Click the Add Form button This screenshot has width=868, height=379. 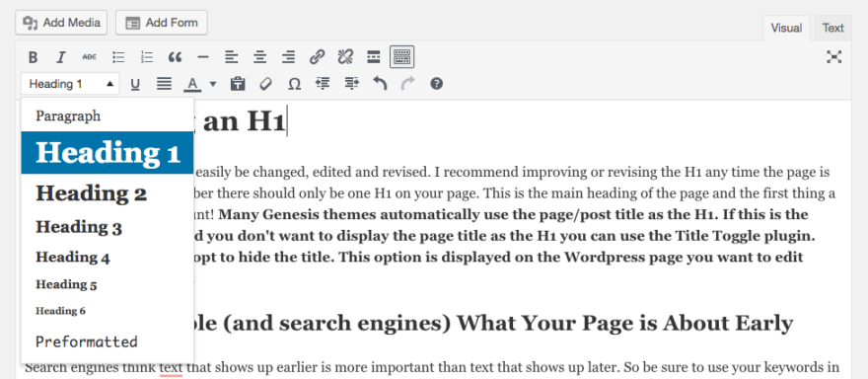point(162,23)
